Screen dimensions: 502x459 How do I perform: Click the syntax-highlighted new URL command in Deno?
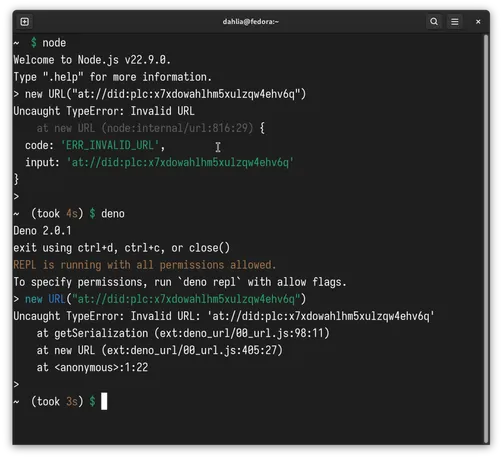166,299
